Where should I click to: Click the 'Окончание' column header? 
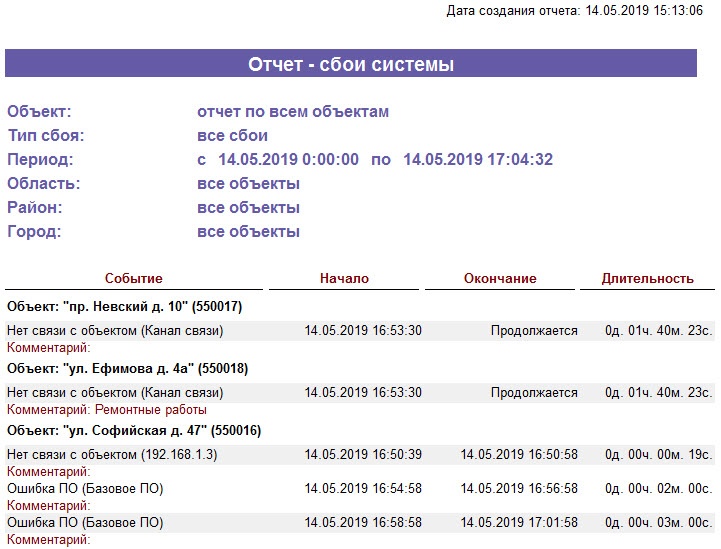(500, 278)
